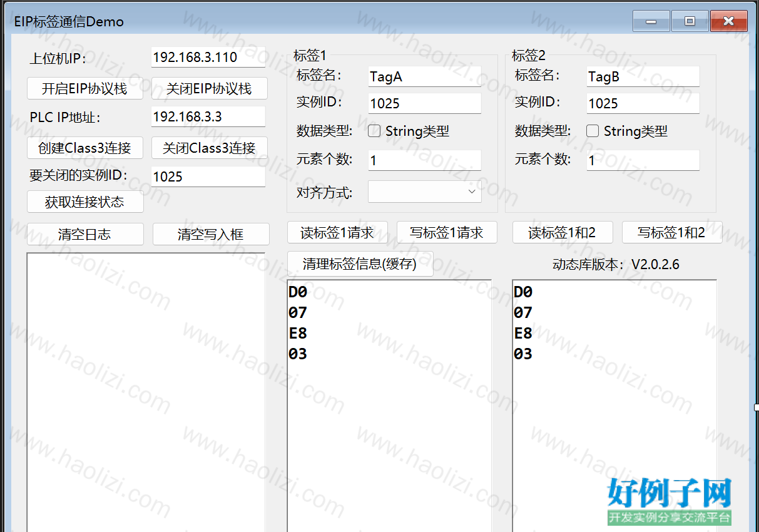Close the EIP标签通信Demo window

tap(729, 21)
